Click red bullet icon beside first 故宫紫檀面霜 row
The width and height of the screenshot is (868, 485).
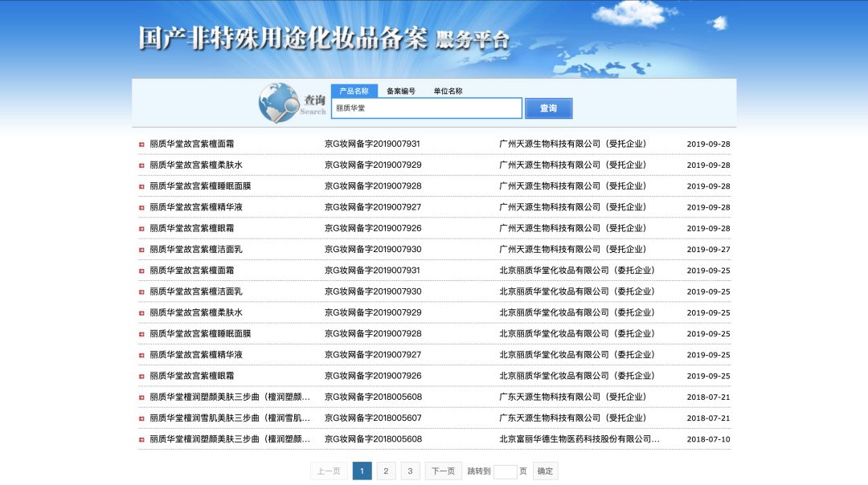pyautogui.click(x=141, y=145)
